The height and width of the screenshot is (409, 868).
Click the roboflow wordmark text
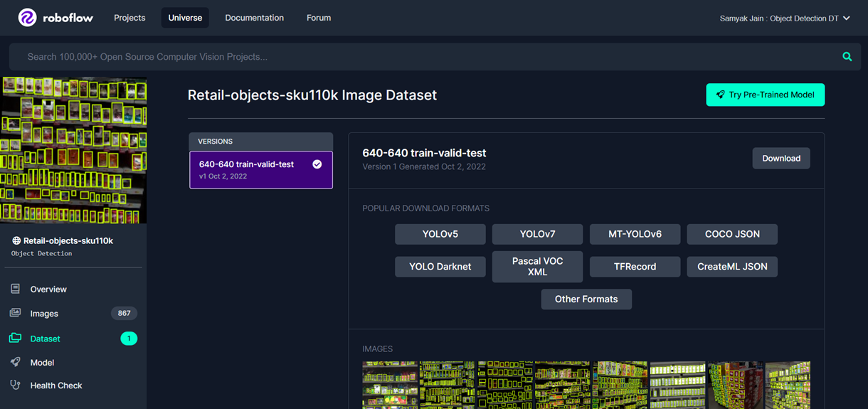68,18
